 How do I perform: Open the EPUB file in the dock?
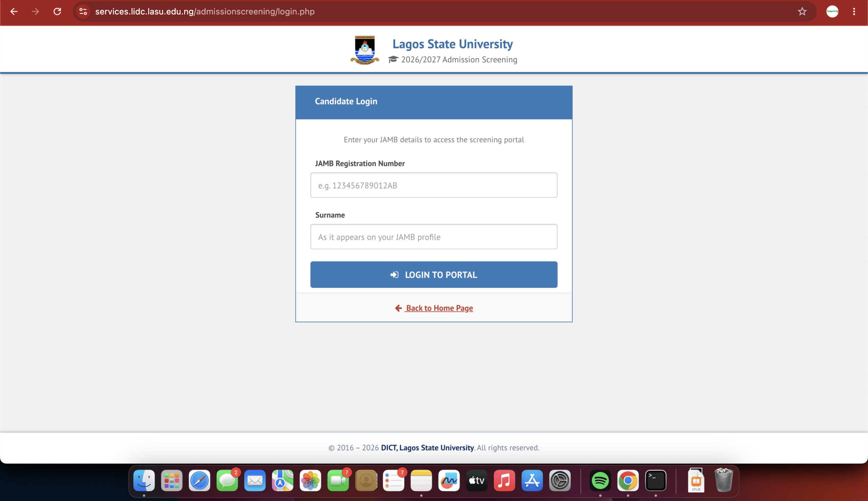click(696, 480)
